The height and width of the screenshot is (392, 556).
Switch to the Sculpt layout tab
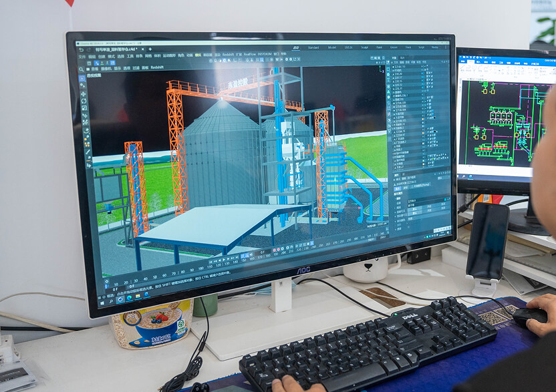(x=364, y=47)
